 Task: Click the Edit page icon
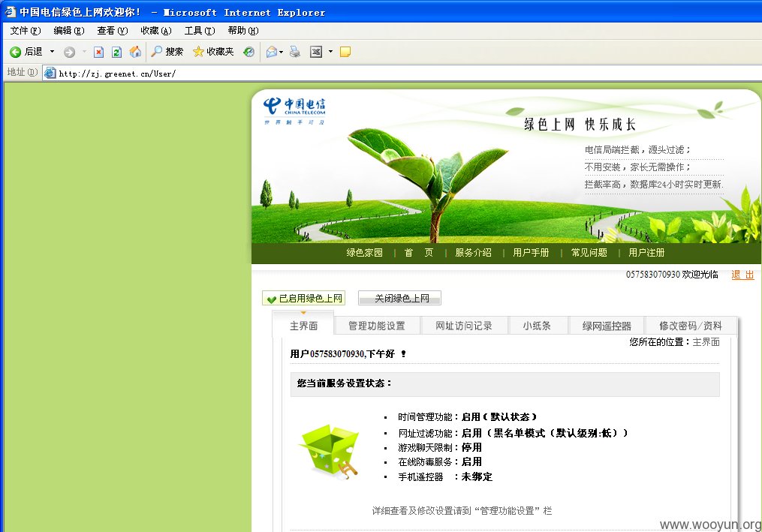316,52
